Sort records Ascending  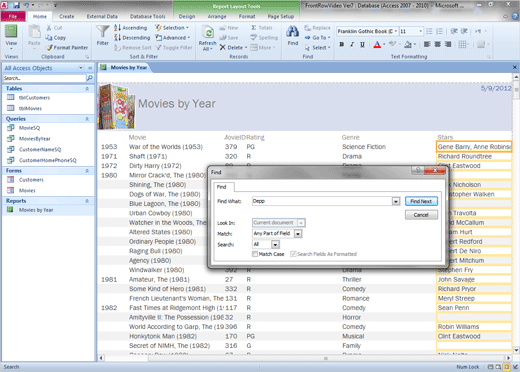click(x=130, y=28)
